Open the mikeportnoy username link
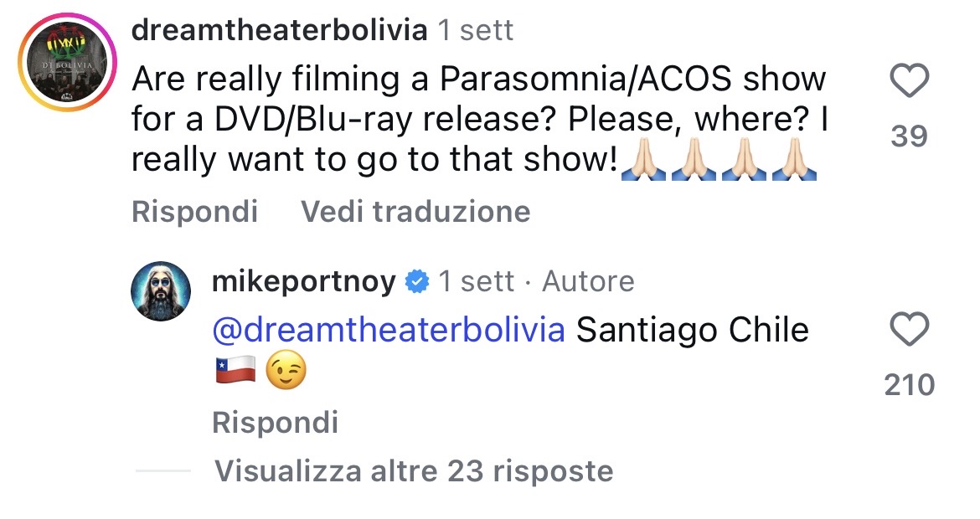Screen dimensions: 980x519 [x=304, y=282]
